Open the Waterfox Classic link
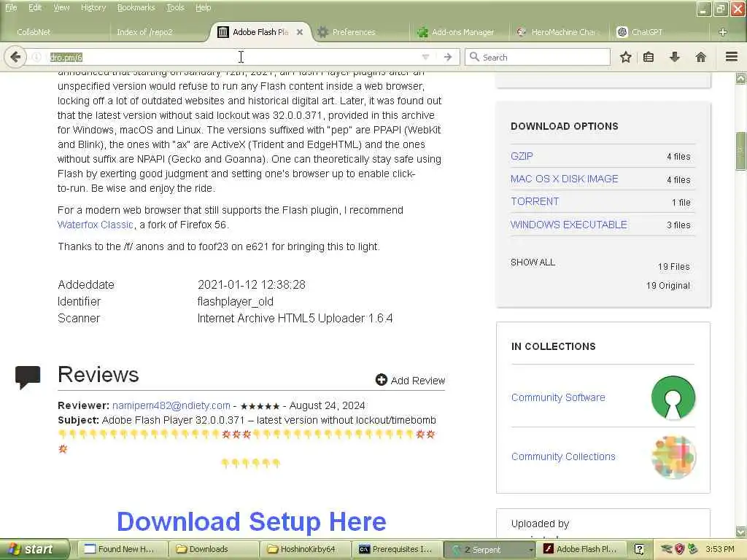Viewport: 747px width, 560px height. click(96, 225)
